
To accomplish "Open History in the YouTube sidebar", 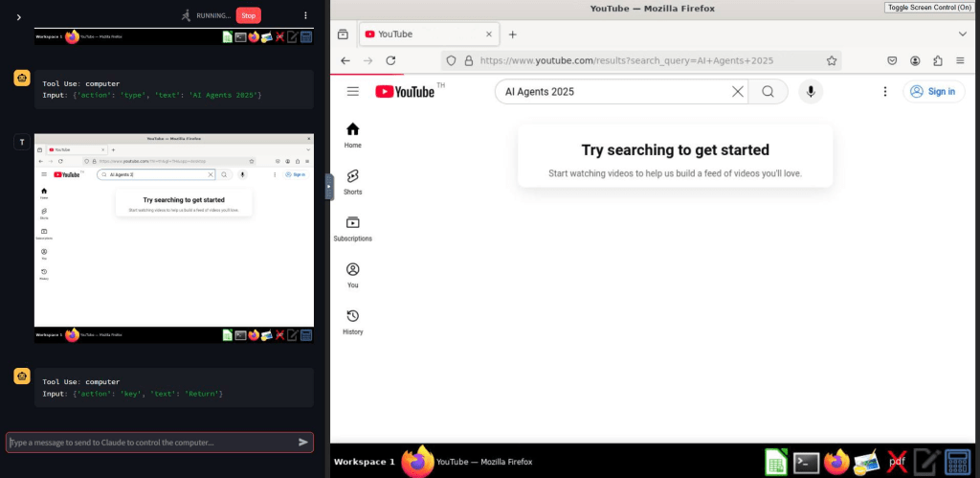I will [x=352, y=322].
